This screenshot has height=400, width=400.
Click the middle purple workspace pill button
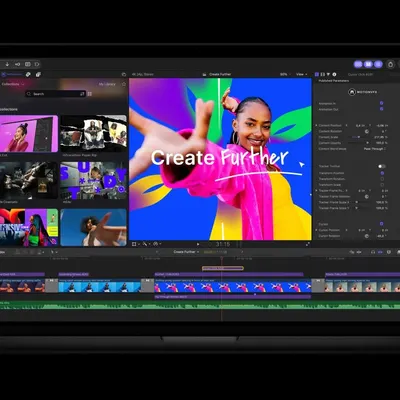(x=368, y=64)
